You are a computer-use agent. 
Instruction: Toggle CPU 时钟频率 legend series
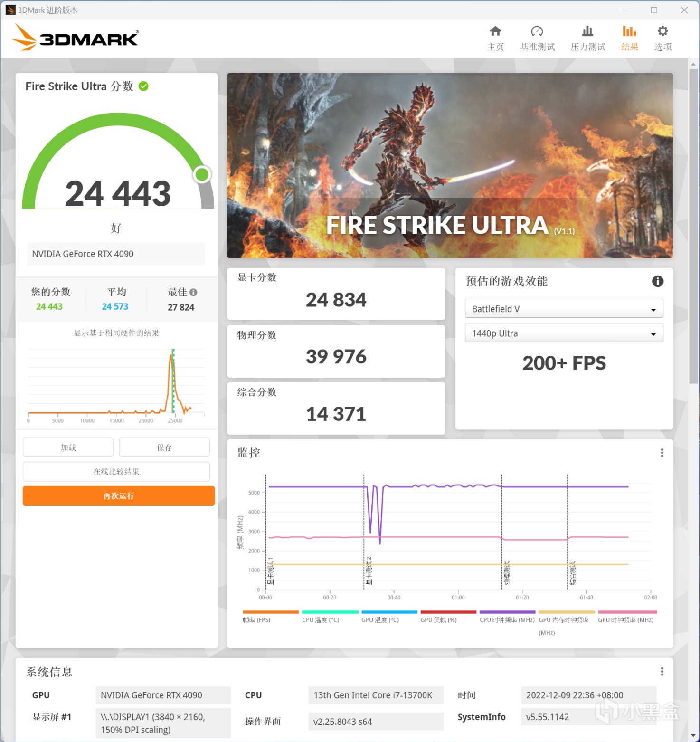(x=508, y=616)
